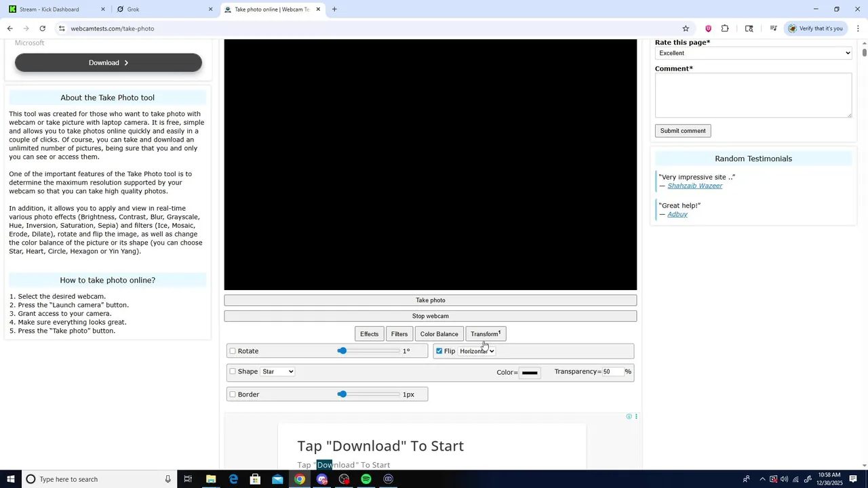This screenshot has width=868, height=488.
Task: Open the Windows Start menu
Action: point(9,479)
